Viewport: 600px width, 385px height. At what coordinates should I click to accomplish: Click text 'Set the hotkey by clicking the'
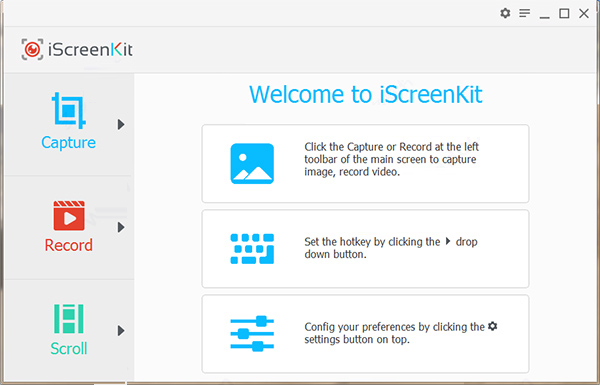(372, 242)
